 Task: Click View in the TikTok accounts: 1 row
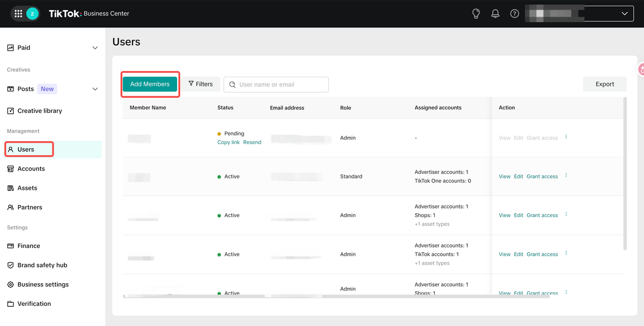click(x=505, y=254)
